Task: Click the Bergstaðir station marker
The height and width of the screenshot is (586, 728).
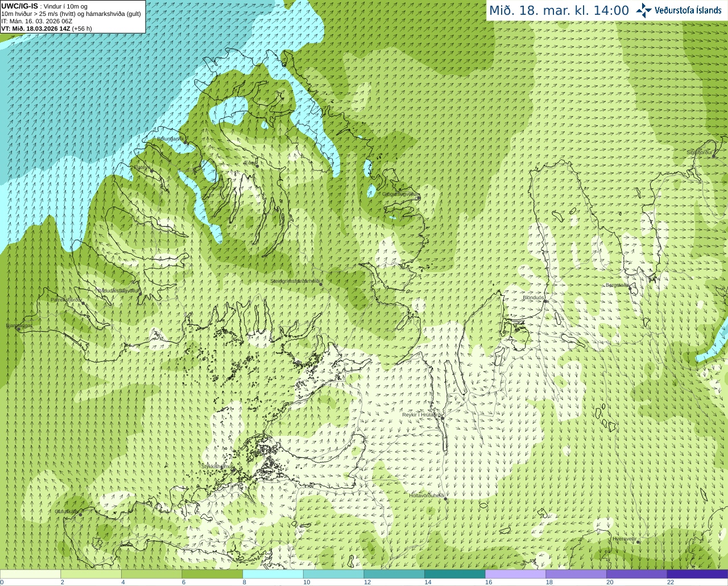Action: tap(630, 288)
